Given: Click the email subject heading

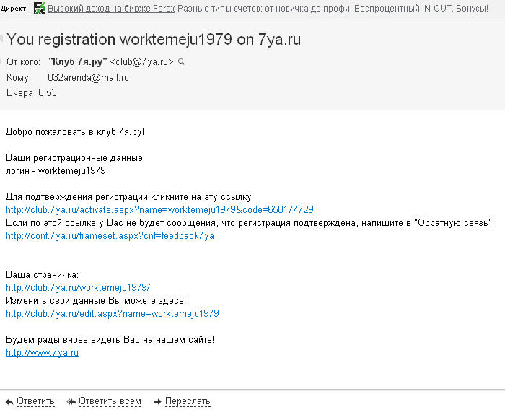Looking at the screenshot, I should click(154, 39).
